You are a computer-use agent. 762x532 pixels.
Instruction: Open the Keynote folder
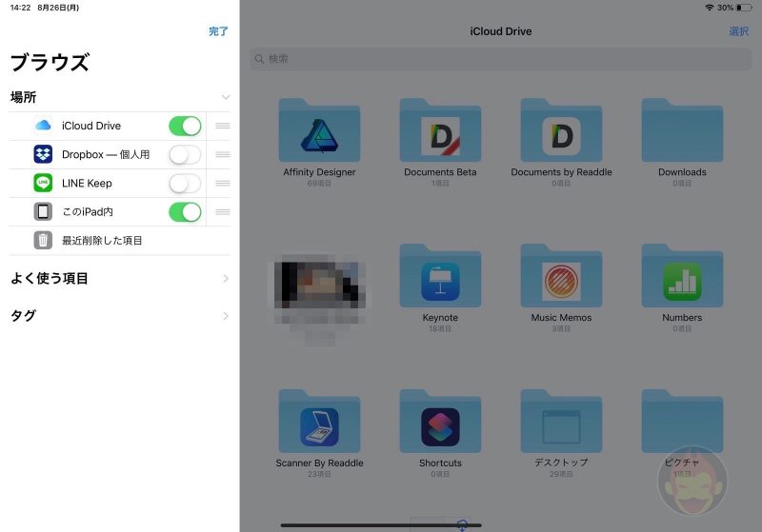pyautogui.click(x=440, y=276)
